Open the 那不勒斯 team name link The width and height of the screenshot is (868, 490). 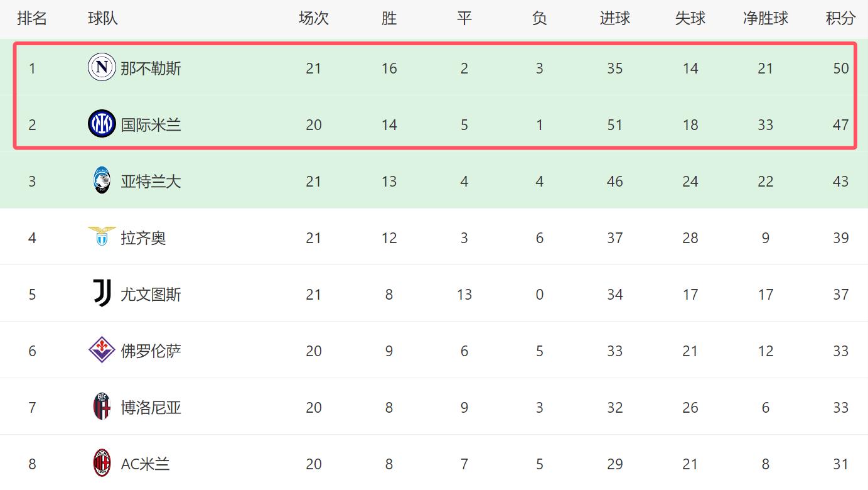coord(151,68)
